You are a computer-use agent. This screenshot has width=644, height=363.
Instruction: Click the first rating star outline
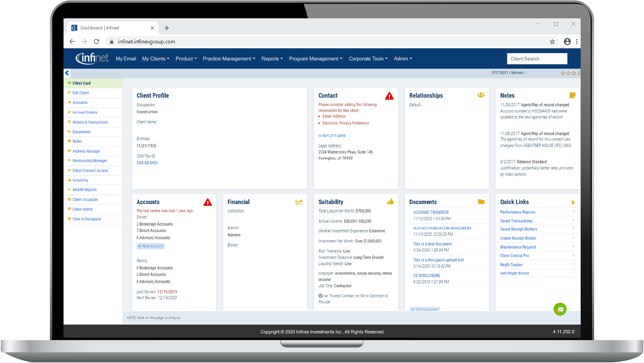(x=563, y=73)
